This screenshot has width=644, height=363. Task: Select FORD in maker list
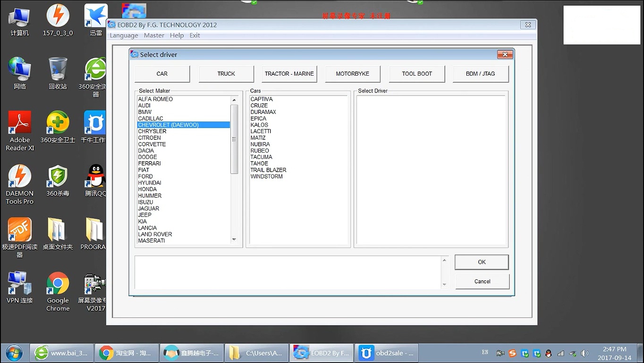(x=183, y=176)
